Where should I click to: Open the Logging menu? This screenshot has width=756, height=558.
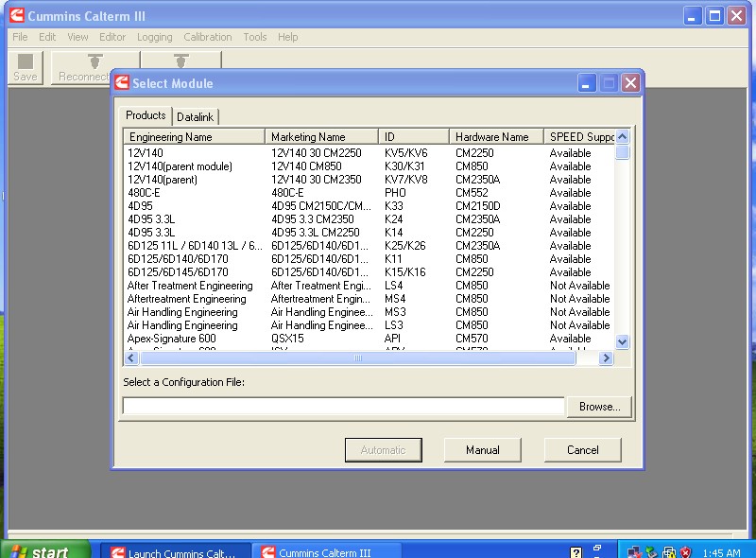click(x=154, y=37)
